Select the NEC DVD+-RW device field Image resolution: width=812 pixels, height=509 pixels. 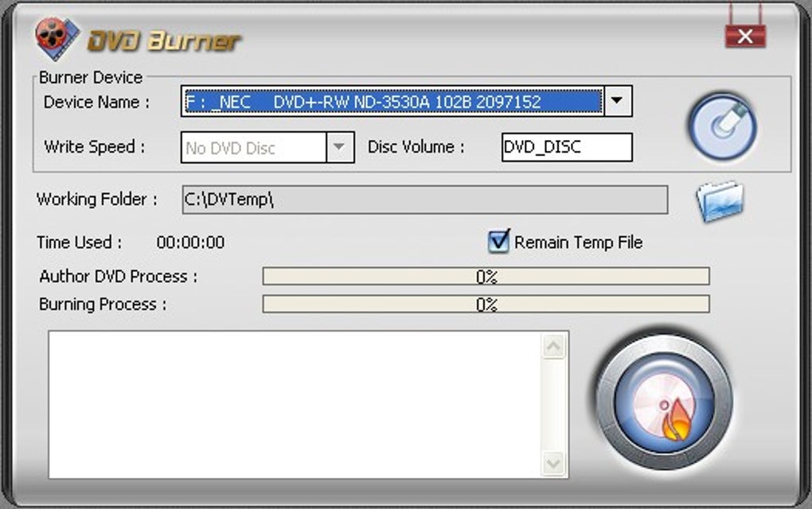[392, 101]
